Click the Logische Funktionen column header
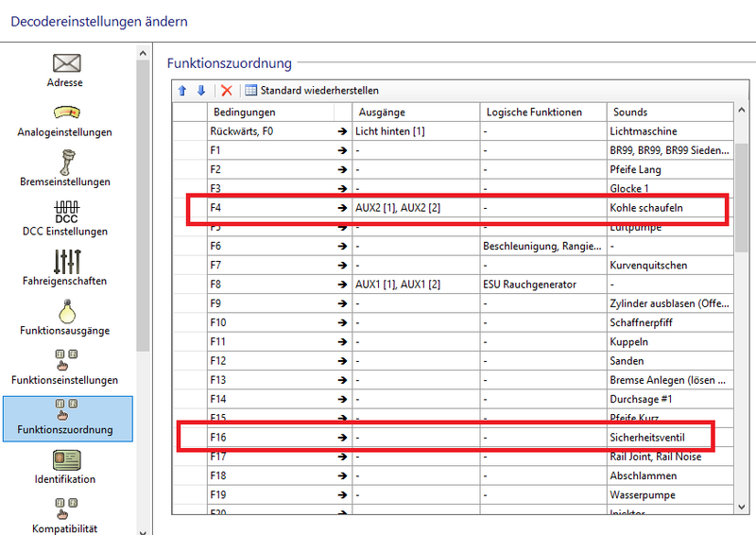 point(543,112)
